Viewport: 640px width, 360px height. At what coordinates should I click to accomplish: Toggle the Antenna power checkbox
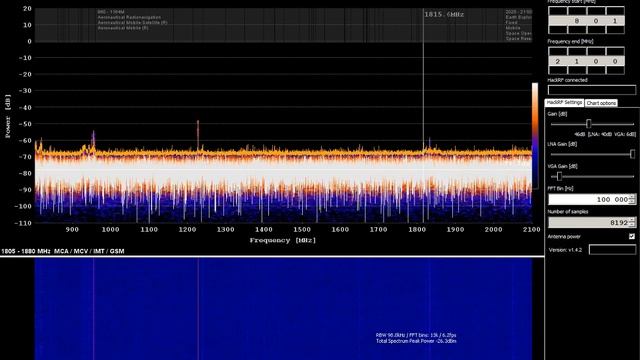[x=632, y=236]
